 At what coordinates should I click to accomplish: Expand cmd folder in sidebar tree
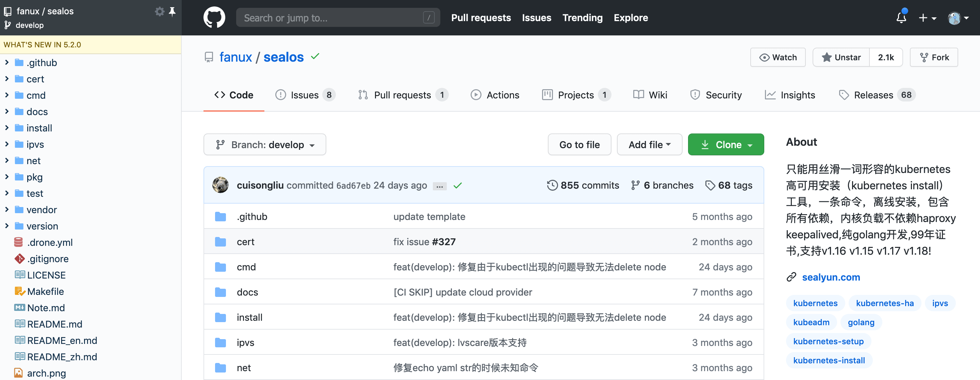(x=7, y=95)
